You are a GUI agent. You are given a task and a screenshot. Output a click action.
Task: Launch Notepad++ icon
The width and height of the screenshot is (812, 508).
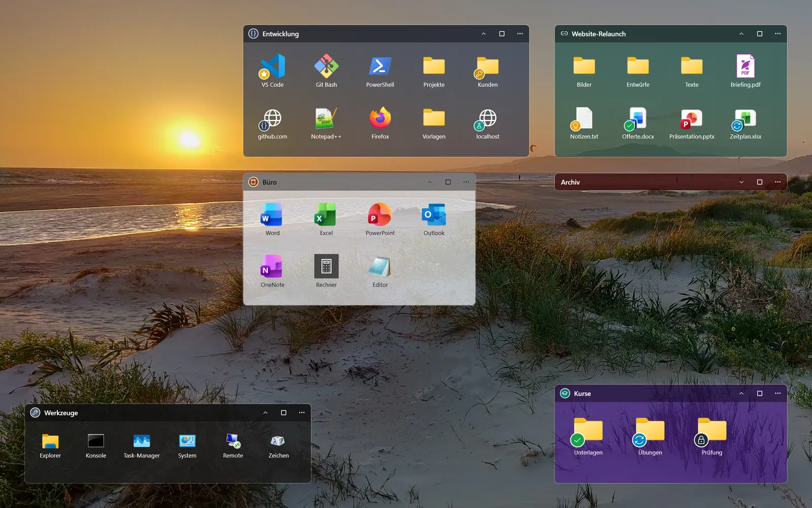326,122
